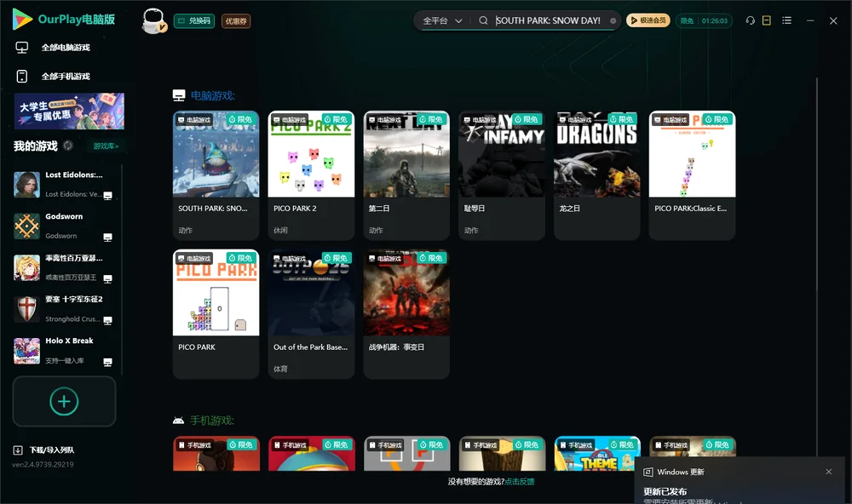Open the list menu icon in title bar
Screen dimensions: 852x504
(786, 20)
